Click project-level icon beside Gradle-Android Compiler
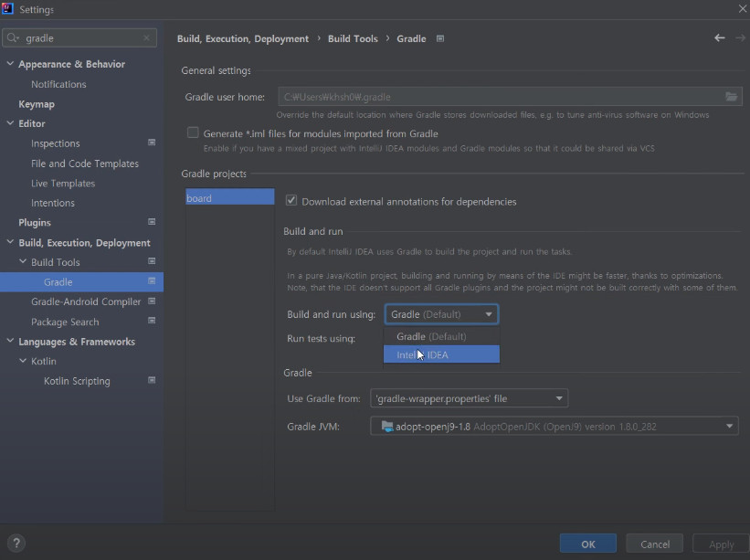 pos(152,301)
